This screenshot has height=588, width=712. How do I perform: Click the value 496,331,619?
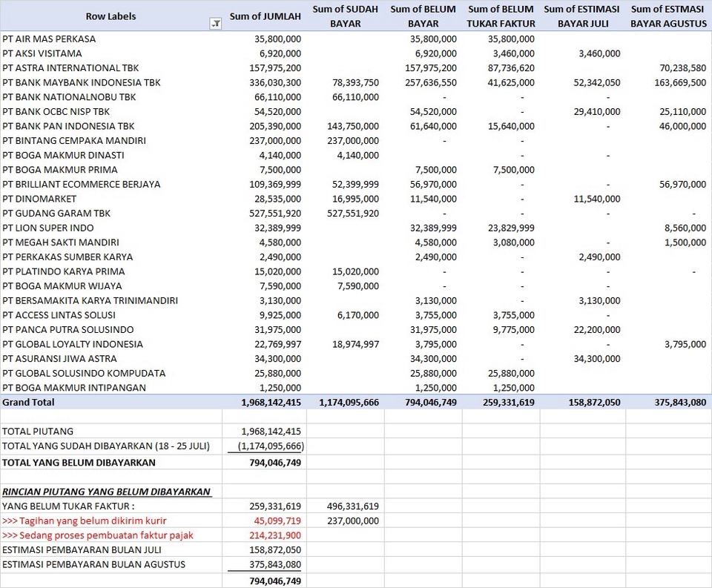[353, 506]
